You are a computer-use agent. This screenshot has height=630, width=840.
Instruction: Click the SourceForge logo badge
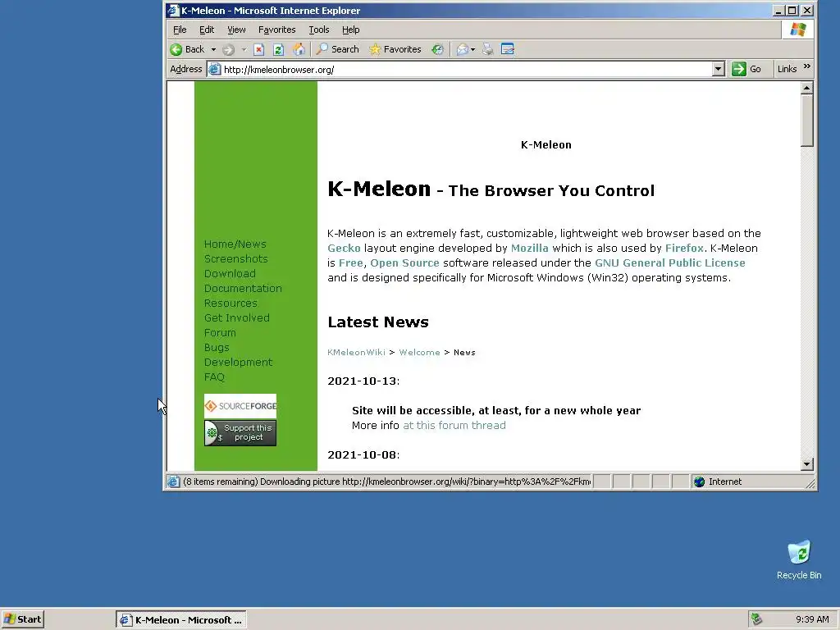pos(240,406)
